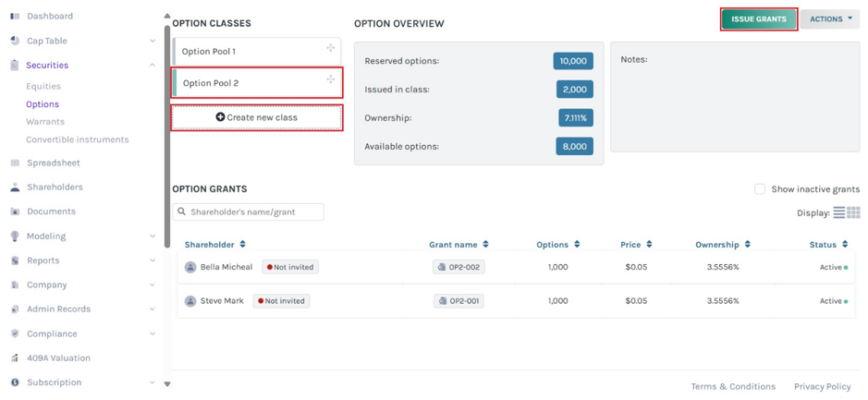Image resolution: width=868 pixels, height=400 pixels.
Task: Click the 409A Valuation chart icon
Action: [15, 358]
